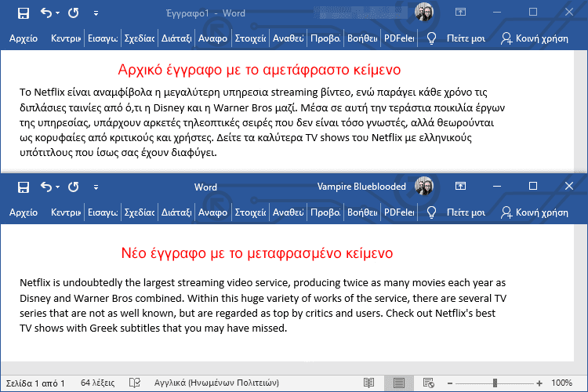Open Αρχείο tab in top Word window
Screen dimensions: 588x392
(x=24, y=38)
